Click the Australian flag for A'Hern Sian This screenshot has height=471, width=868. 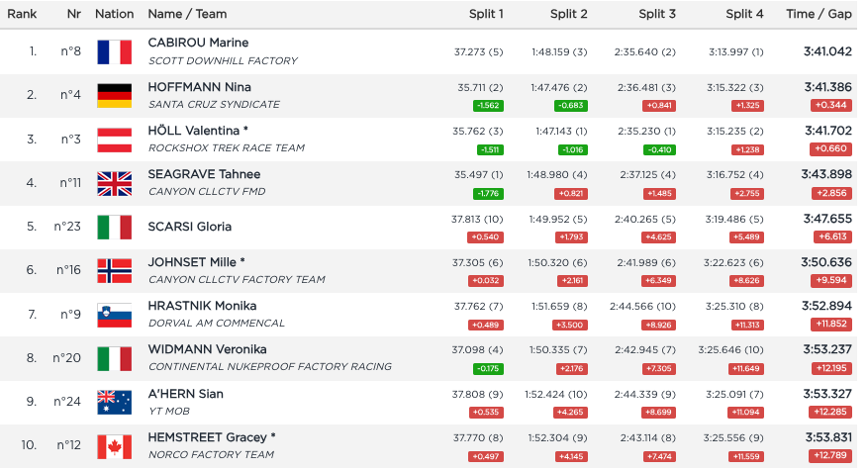pos(114,402)
